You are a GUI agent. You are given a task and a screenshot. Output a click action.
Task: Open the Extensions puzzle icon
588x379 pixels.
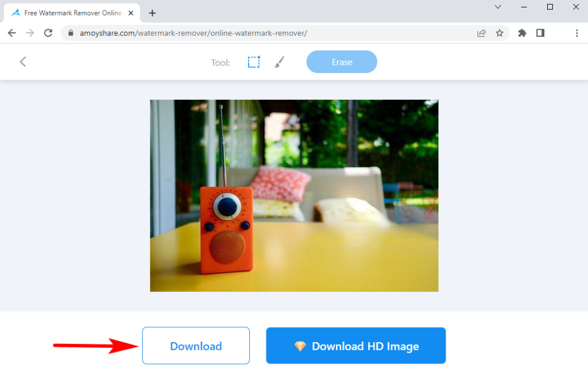tap(522, 33)
